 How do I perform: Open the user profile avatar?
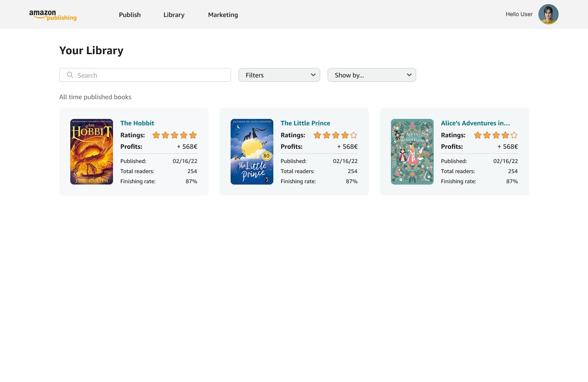pos(548,14)
